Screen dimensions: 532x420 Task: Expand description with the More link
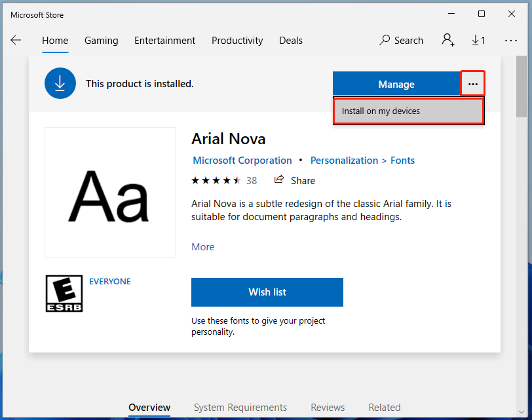click(203, 246)
